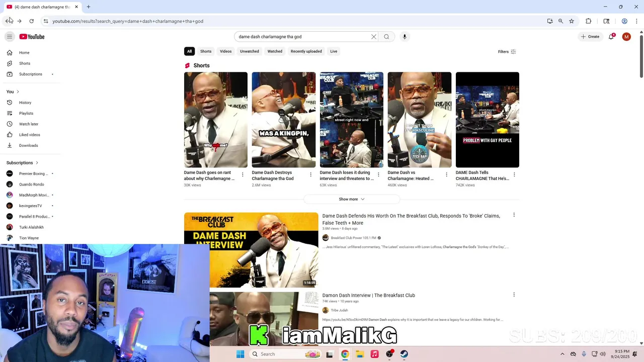Play the 'Dame Dash goes on rant' short

tap(216, 120)
